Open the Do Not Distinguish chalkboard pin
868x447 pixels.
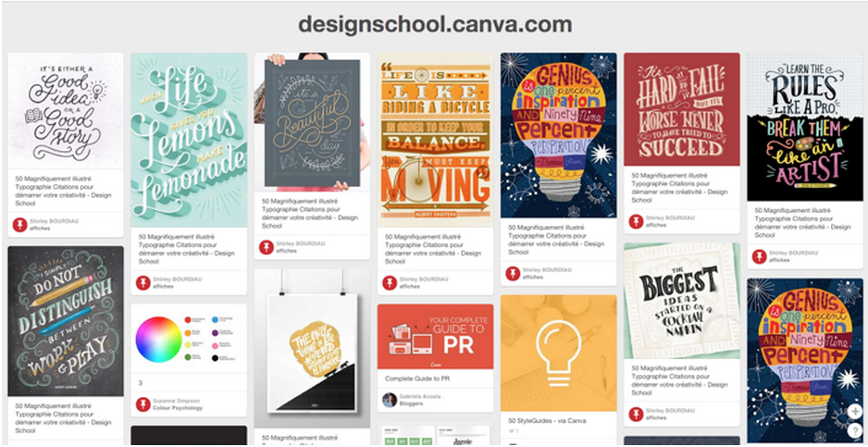point(66,321)
